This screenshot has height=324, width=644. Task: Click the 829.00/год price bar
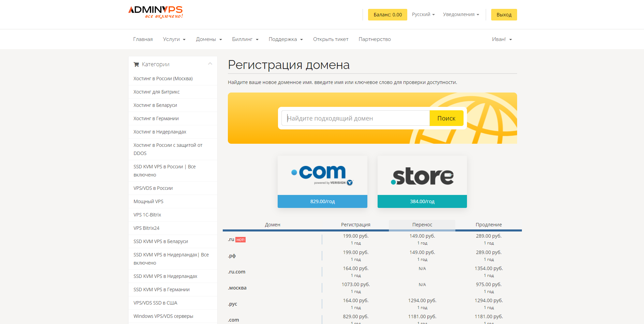click(322, 201)
